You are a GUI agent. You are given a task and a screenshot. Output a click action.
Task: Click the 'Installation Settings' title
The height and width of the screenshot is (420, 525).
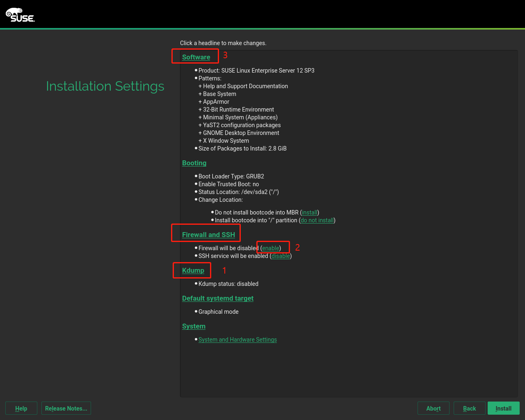point(105,86)
